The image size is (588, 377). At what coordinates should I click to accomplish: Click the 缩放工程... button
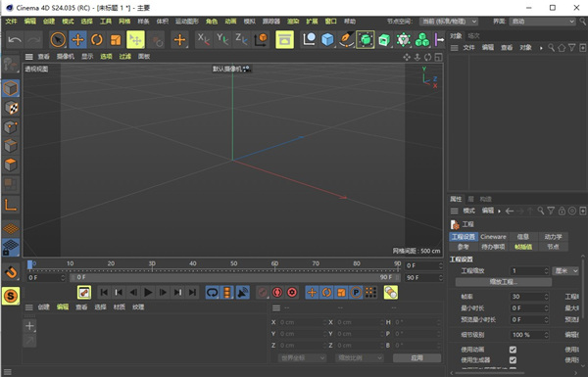click(x=504, y=282)
